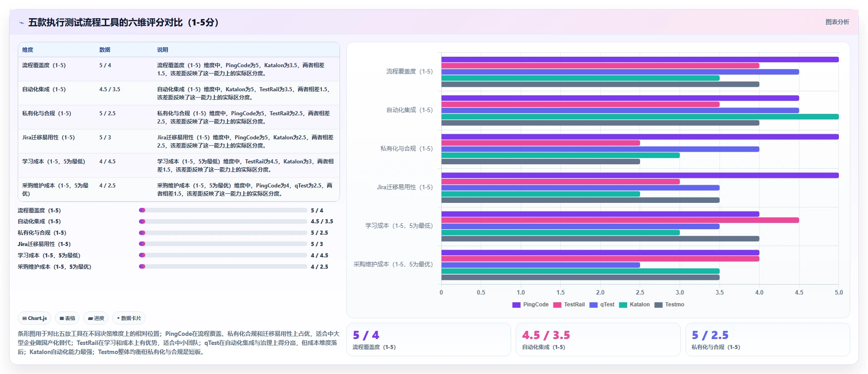Click the title 五款执行测试流程工具的六维评分对比
Viewport: 868px width, 374px height.
tap(123, 23)
